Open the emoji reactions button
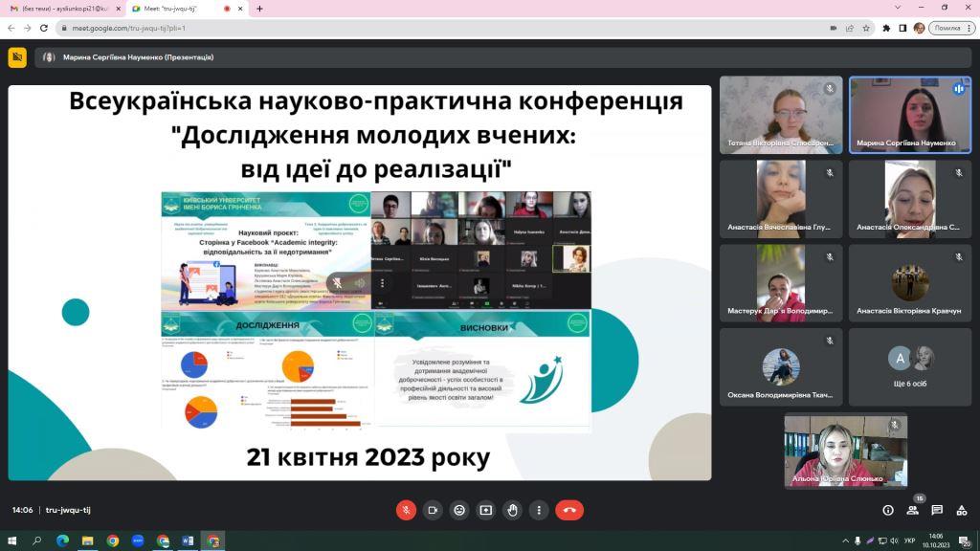This screenshot has width=980, height=551. [x=459, y=510]
